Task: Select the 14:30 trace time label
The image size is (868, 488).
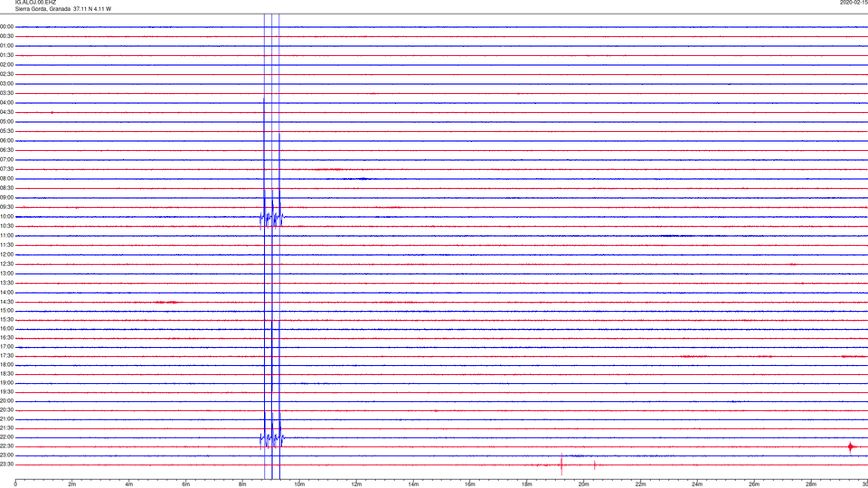Action: point(6,302)
